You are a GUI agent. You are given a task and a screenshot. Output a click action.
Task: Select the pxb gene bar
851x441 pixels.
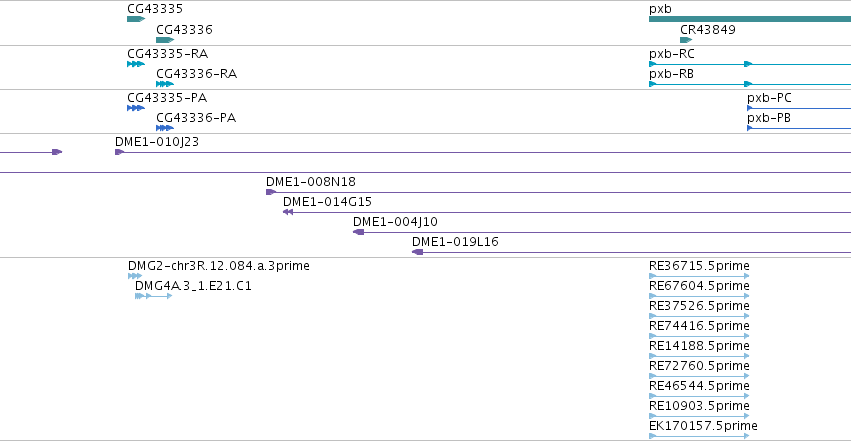(x=750, y=19)
